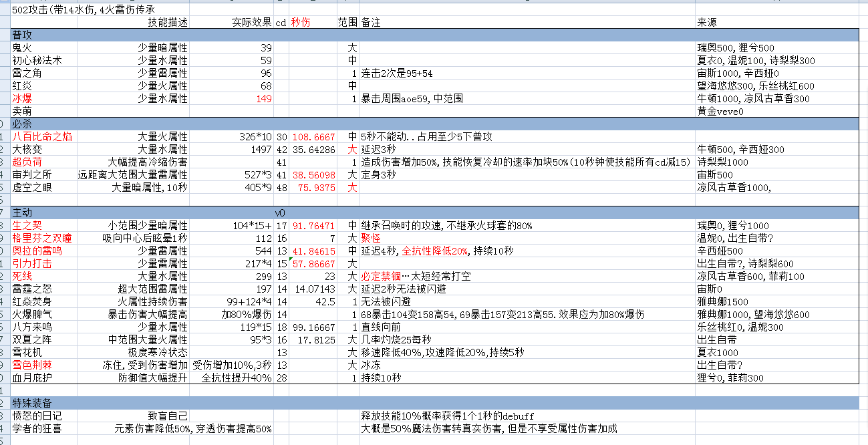Select the "引力打击" cell

(x=31, y=263)
